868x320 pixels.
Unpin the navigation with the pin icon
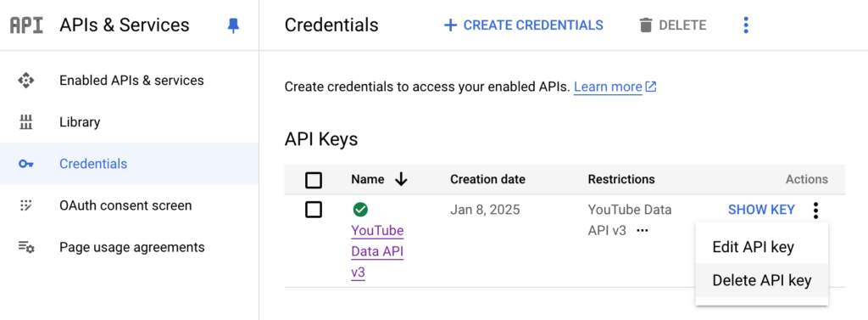pos(234,25)
